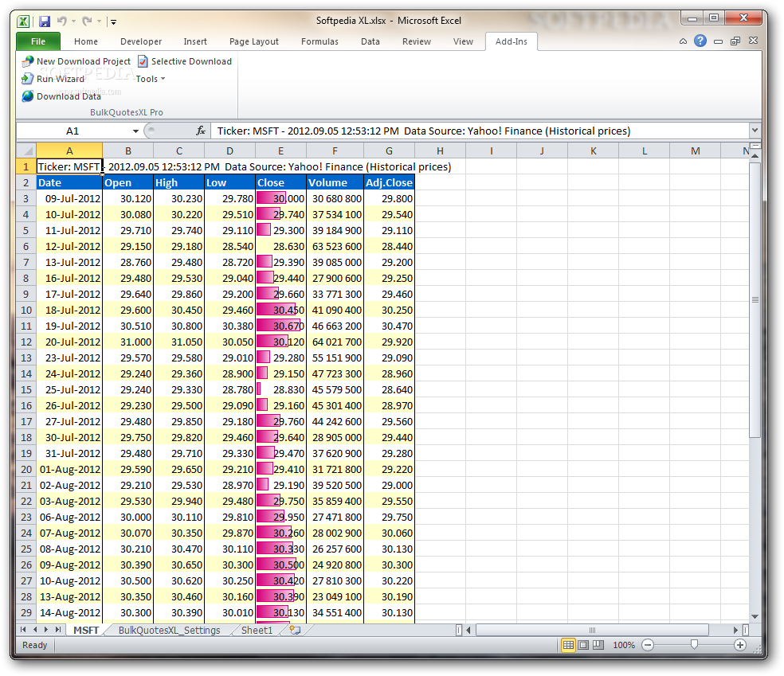Click the zoom slider handle
The image size is (784, 676).
(x=694, y=644)
